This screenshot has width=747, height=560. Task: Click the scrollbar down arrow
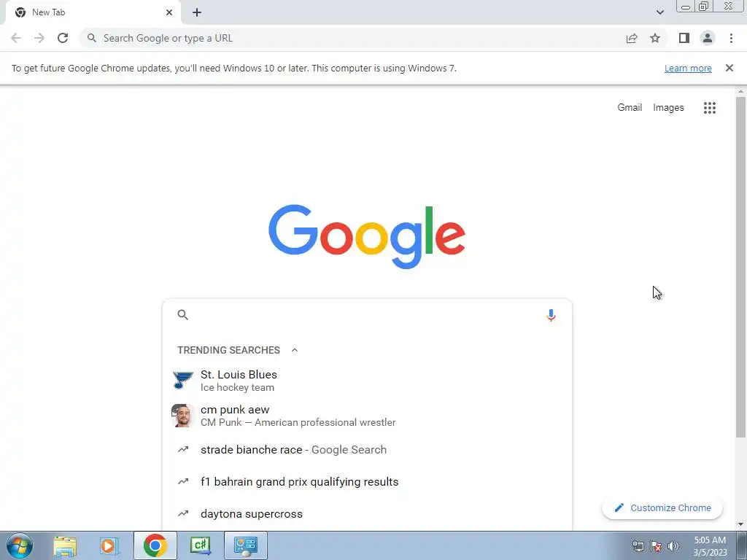pyautogui.click(x=740, y=524)
